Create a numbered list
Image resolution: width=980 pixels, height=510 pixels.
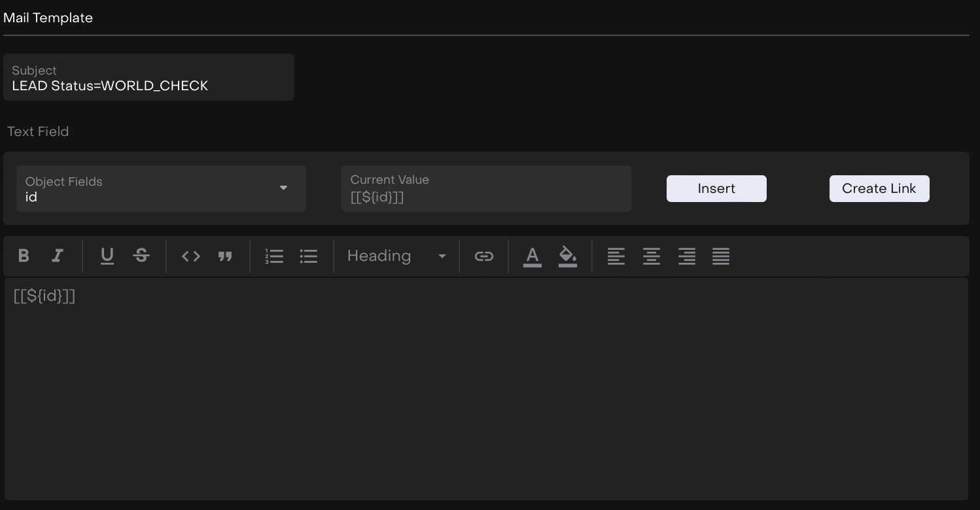pos(274,256)
